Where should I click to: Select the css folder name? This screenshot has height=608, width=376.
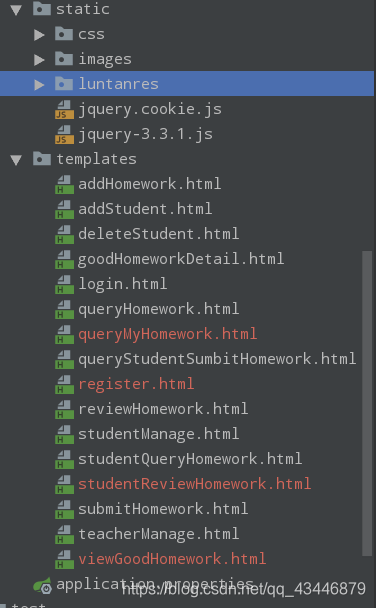click(91, 35)
